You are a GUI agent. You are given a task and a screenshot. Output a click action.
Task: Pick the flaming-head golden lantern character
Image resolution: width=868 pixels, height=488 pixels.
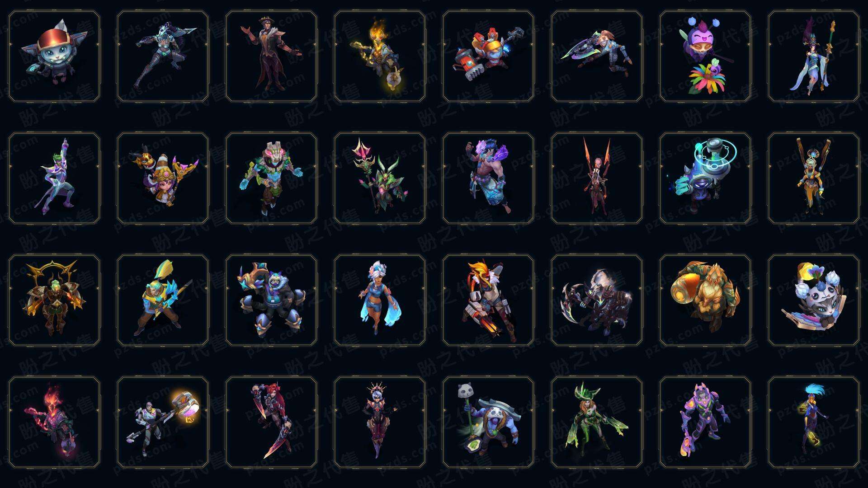point(380,56)
